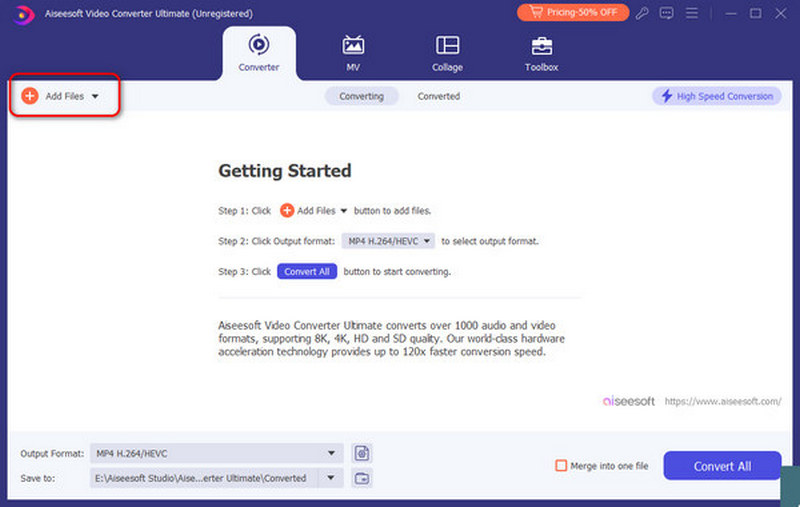Click the Pricing-50% OFF button
The height and width of the screenshot is (507, 800).
coord(572,12)
